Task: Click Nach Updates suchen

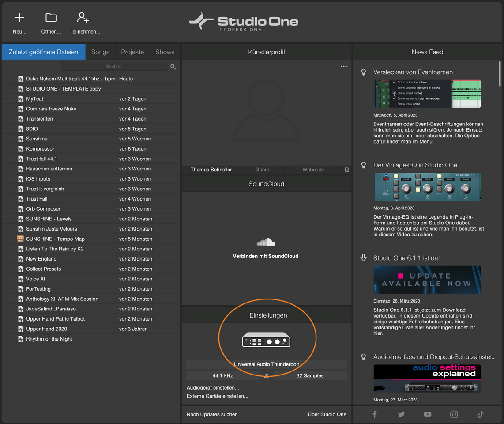Action: [212, 414]
